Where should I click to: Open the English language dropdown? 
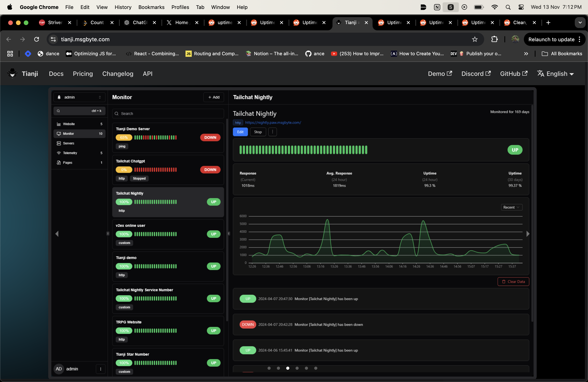pos(555,74)
